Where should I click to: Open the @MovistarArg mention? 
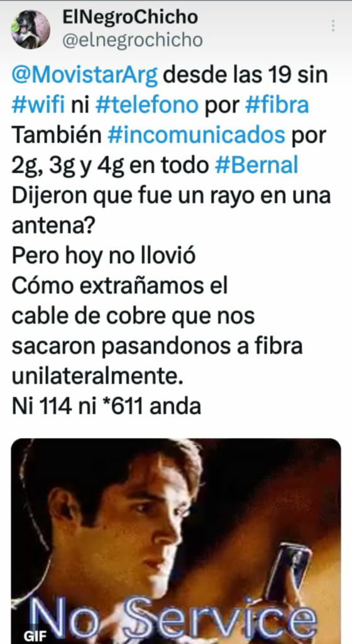(x=85, y=76)
